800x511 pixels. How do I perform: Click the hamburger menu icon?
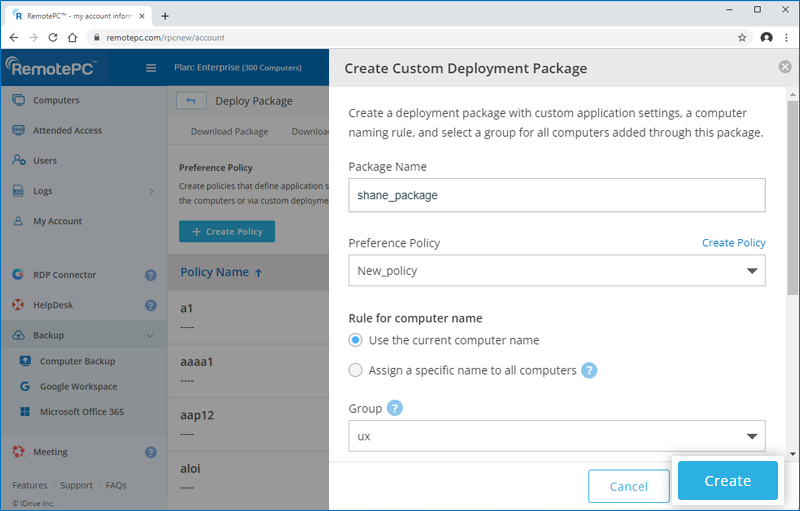click(151, 68)
